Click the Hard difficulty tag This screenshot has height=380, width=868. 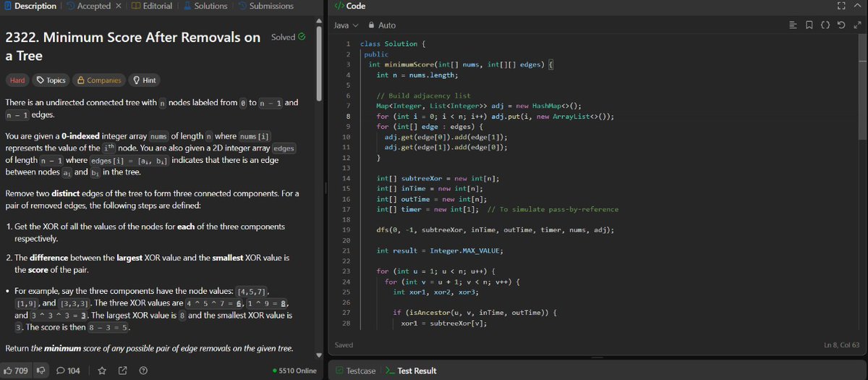[18, 80]
